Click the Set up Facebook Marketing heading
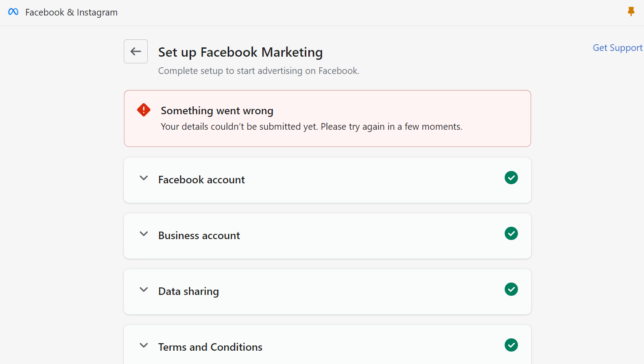Viewport: 644px width, 364px height. (241, 52)
